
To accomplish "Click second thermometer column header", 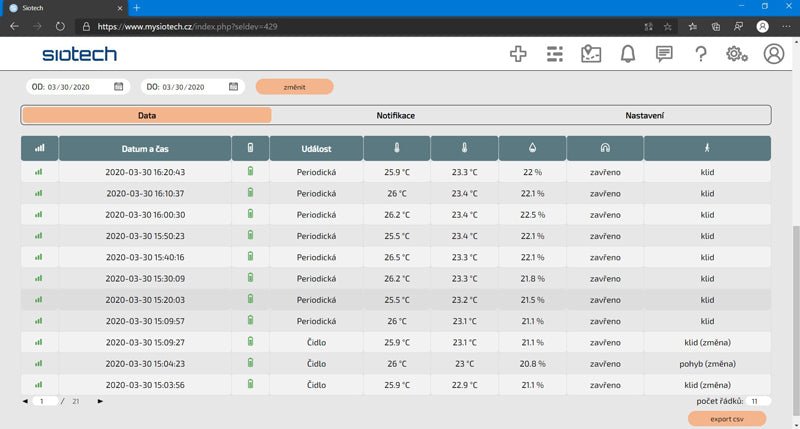I will click(x=464, y=148).
